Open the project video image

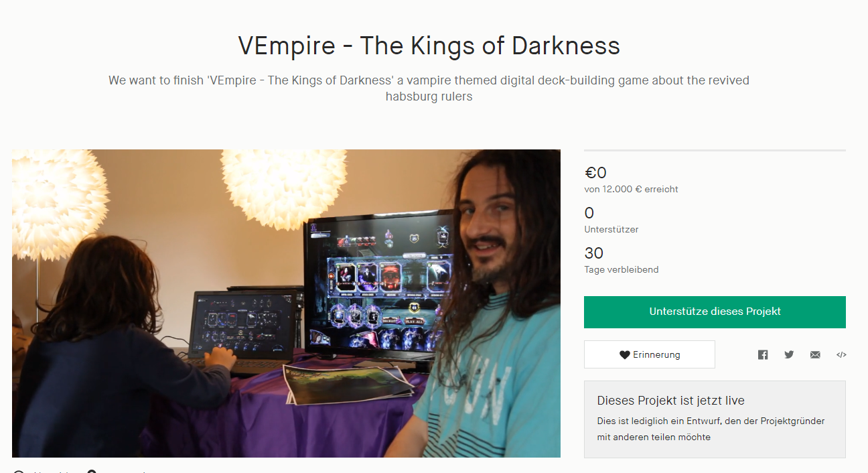[286, 303]
